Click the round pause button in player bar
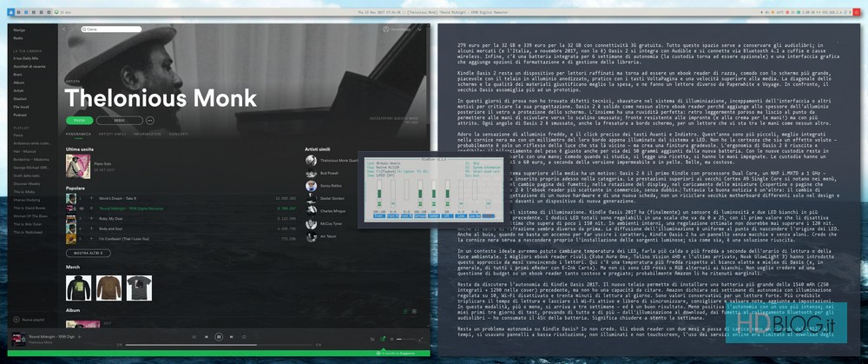The image size is (868, 364). [x=219, y=336]
